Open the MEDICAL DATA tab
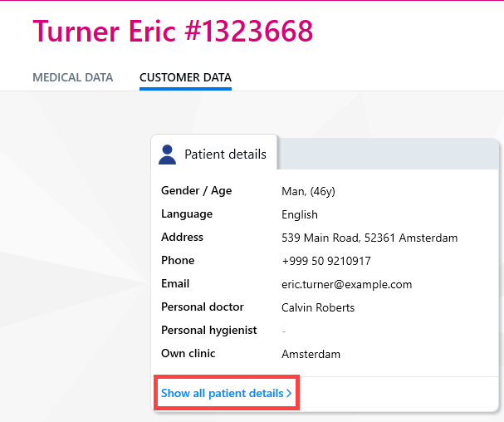504x422 pixels. click(x=72, y=77)
